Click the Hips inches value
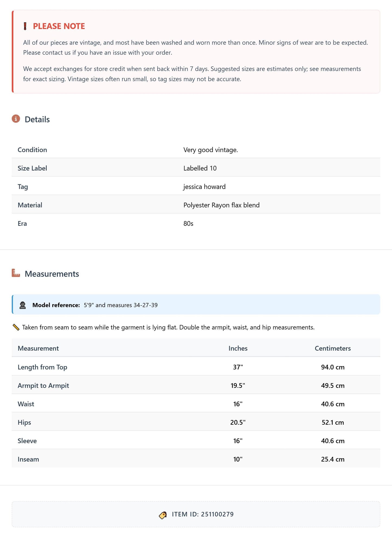Viewport: 392px width, 537px height. coord(238,422)
